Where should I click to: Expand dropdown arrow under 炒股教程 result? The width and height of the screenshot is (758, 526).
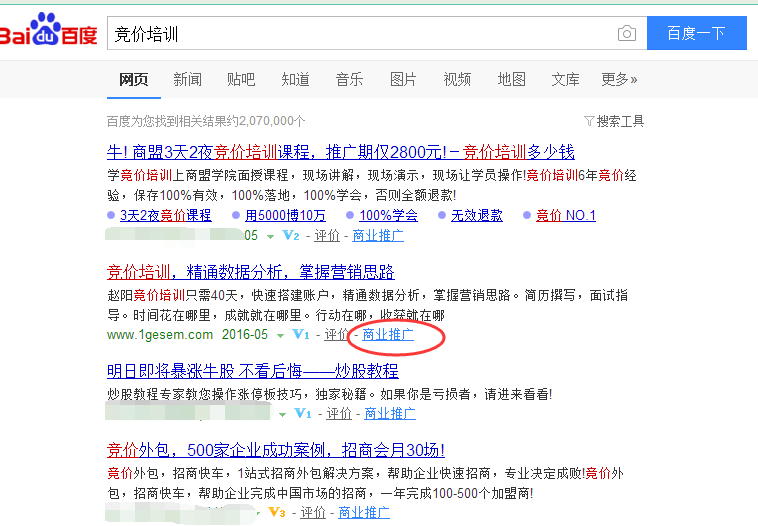[x=282, y=414]
